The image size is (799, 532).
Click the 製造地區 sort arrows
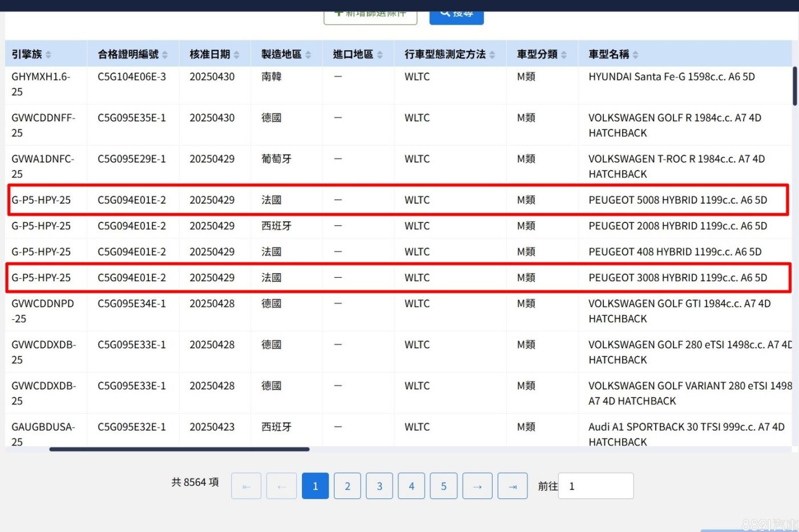[x=308, y=55]
